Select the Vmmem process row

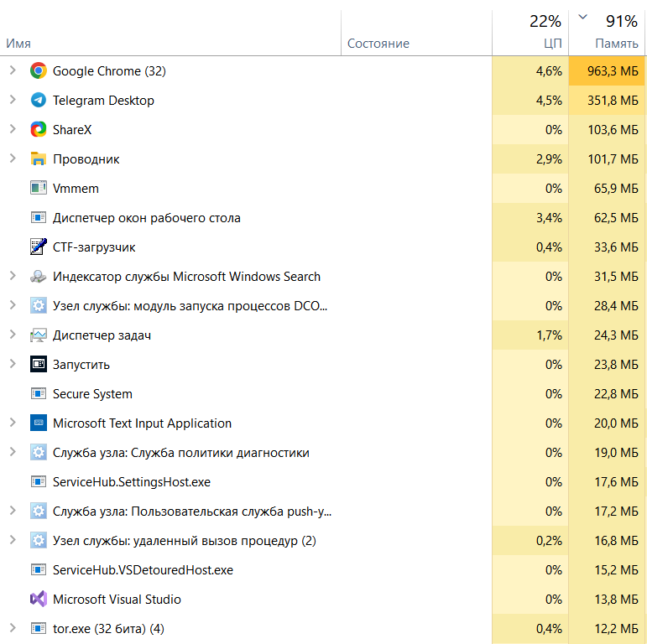(322, 189)
